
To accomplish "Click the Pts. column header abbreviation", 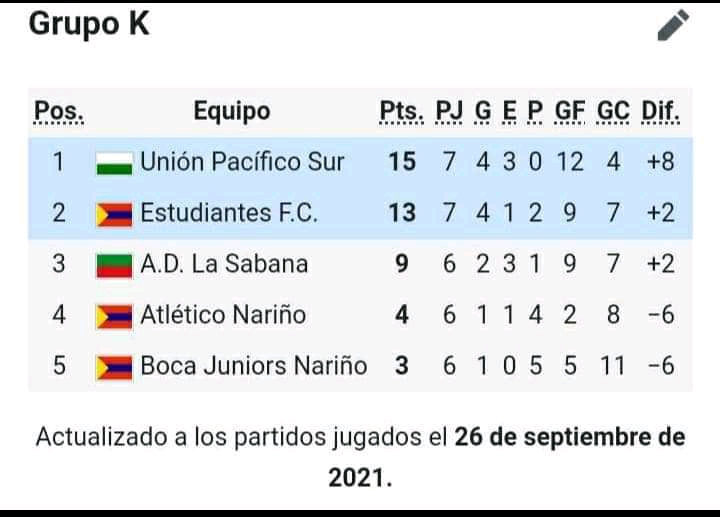I will pyautogui.click(x=402, y=112).
